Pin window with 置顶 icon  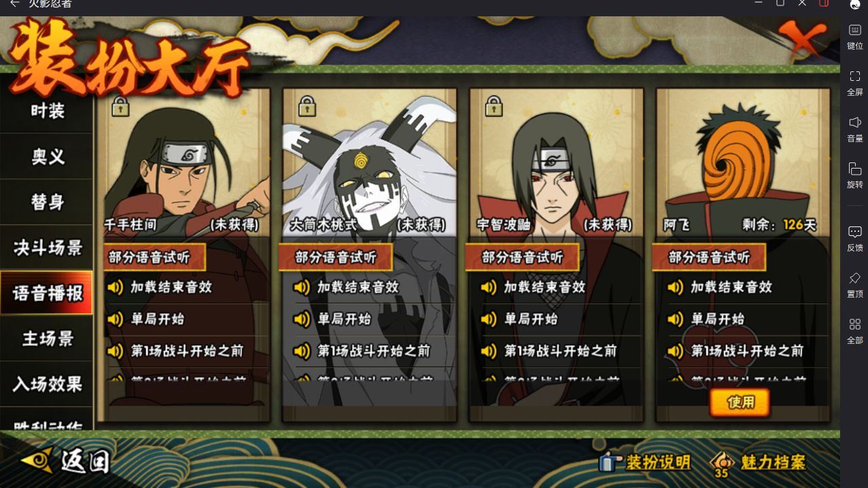pos(855,285)
